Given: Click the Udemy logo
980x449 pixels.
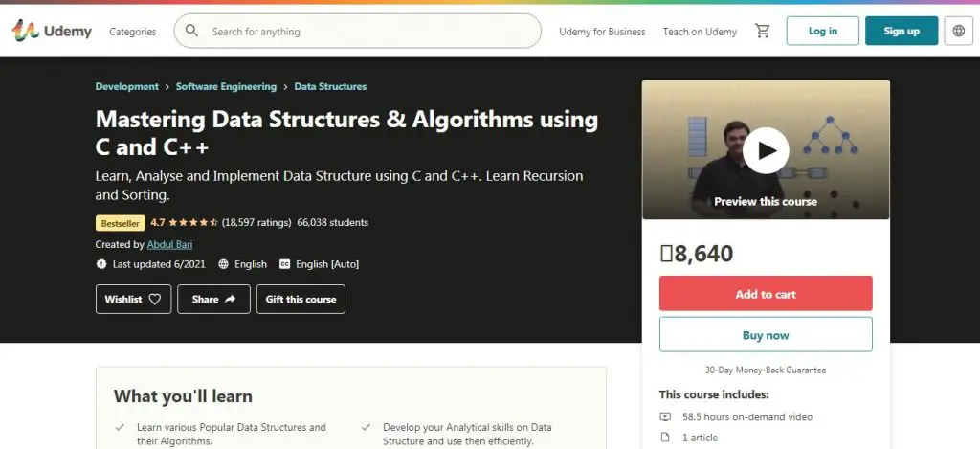Looking at the screenshot, I should pos(52,32).
